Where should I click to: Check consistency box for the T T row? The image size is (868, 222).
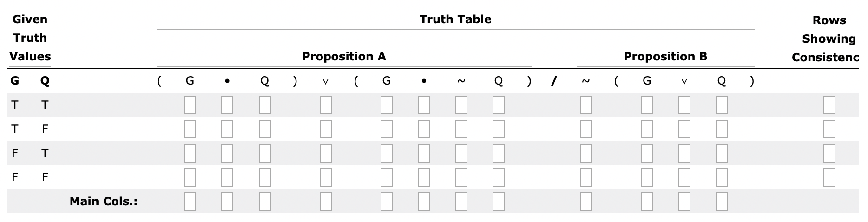click(x=829, y=105)
